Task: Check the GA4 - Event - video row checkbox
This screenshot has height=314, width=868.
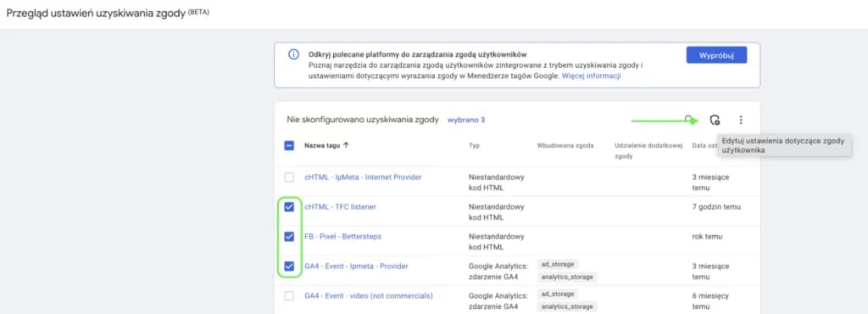Action: [x=289, y=296]
